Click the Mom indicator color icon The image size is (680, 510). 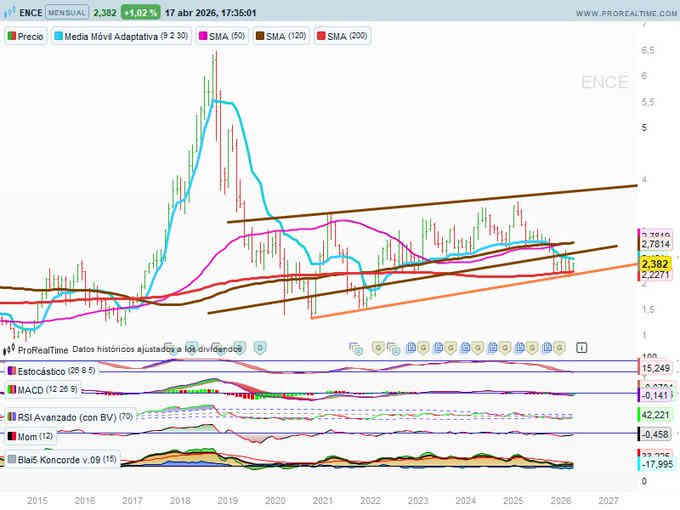(x=12, y=436)
